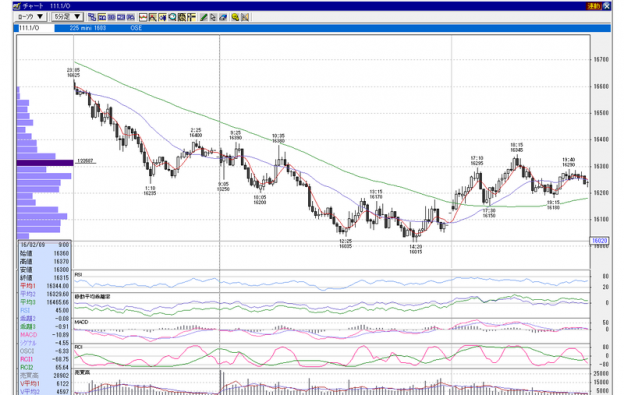The image size is (624, 395).
Task: Click the eraser tool icon
Action: tap(223, 17)
